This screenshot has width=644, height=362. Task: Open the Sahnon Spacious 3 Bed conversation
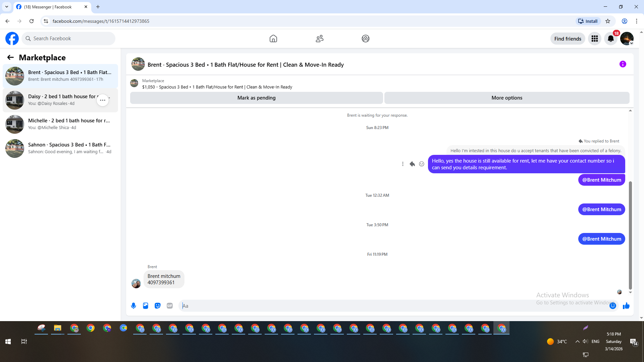coord(60,148)
